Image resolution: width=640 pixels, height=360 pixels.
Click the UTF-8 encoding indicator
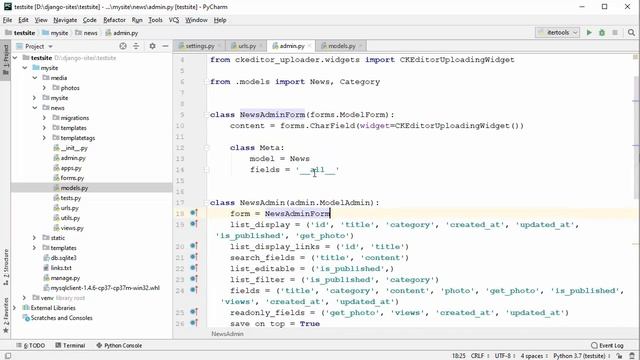tap(504, 356)
